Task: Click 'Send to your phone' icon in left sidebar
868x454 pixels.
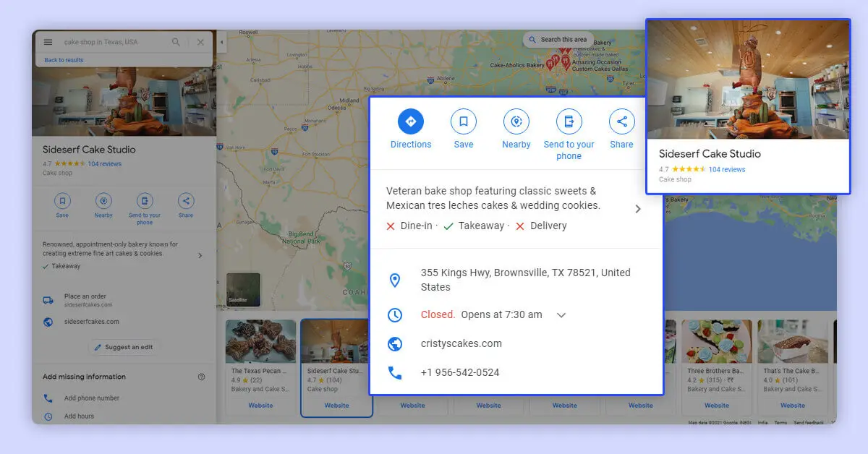Action: click(145, 201)
